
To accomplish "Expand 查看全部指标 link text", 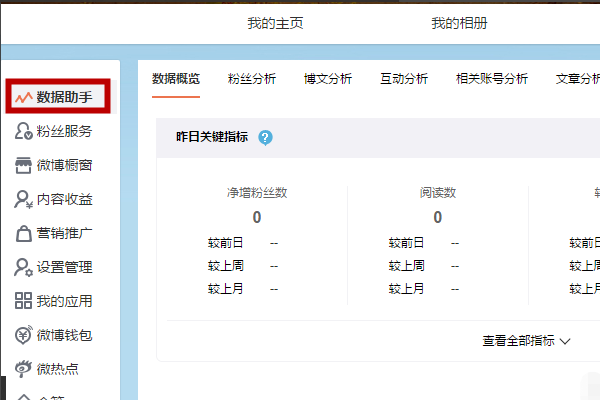I will tap(518, 340).
